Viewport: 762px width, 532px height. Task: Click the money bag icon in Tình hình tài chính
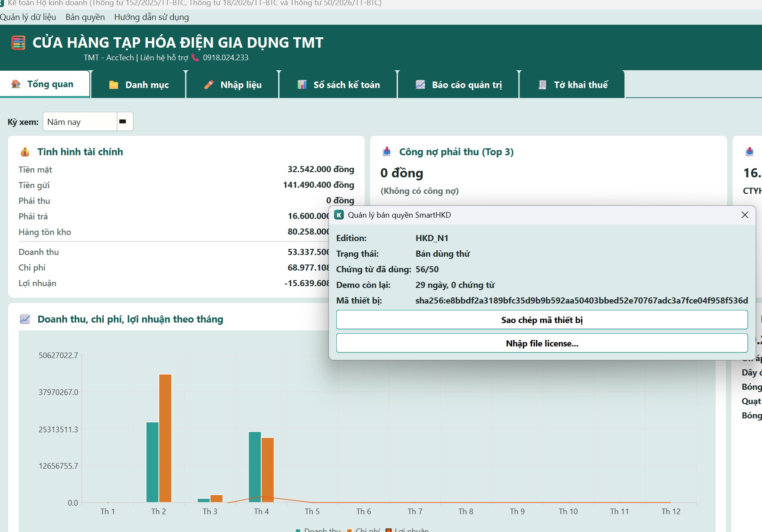coord(25,152)
